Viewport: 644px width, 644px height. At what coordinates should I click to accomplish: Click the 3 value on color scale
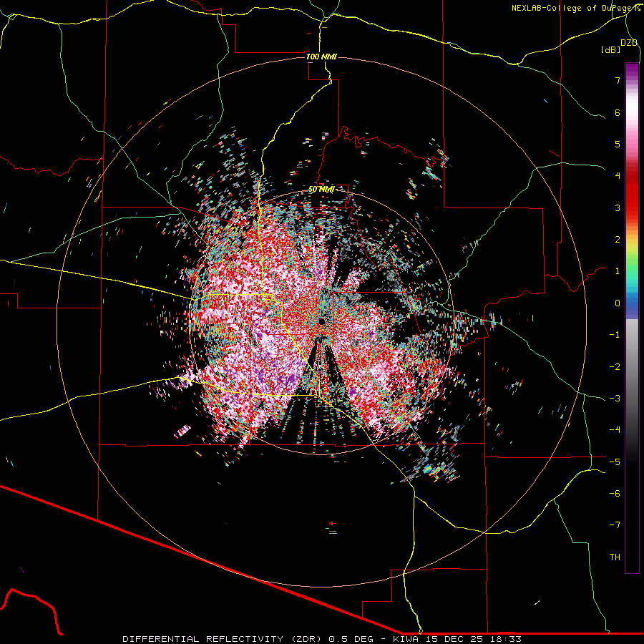(x=618, y=208)
